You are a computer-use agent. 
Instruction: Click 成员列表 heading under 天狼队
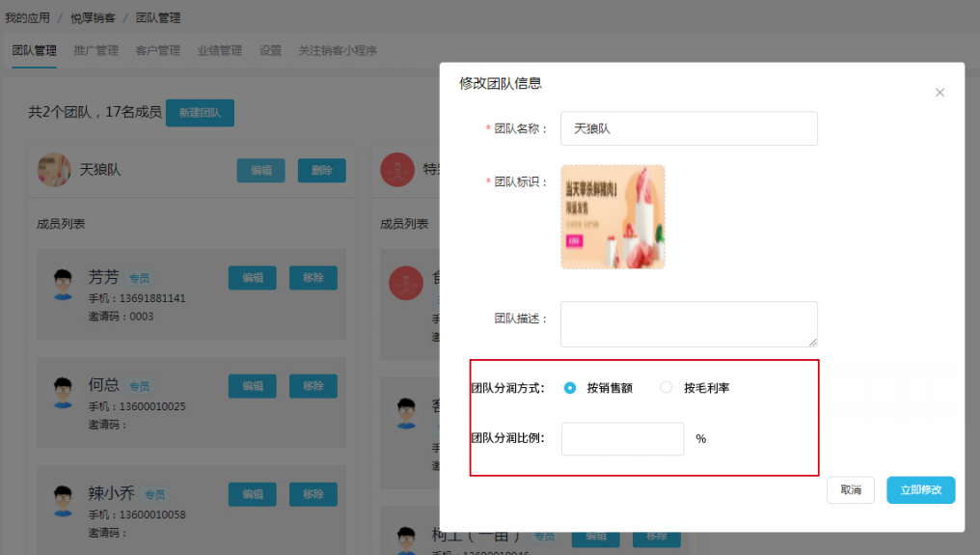pyautogui.click(x=61, y=224)
